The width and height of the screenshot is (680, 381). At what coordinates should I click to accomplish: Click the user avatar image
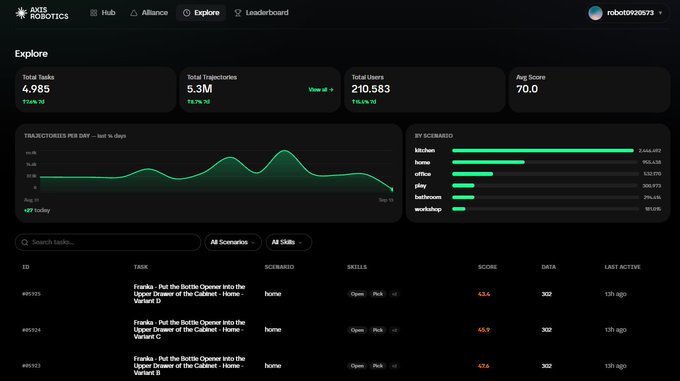pyautogui.click(x=595, y=13)
